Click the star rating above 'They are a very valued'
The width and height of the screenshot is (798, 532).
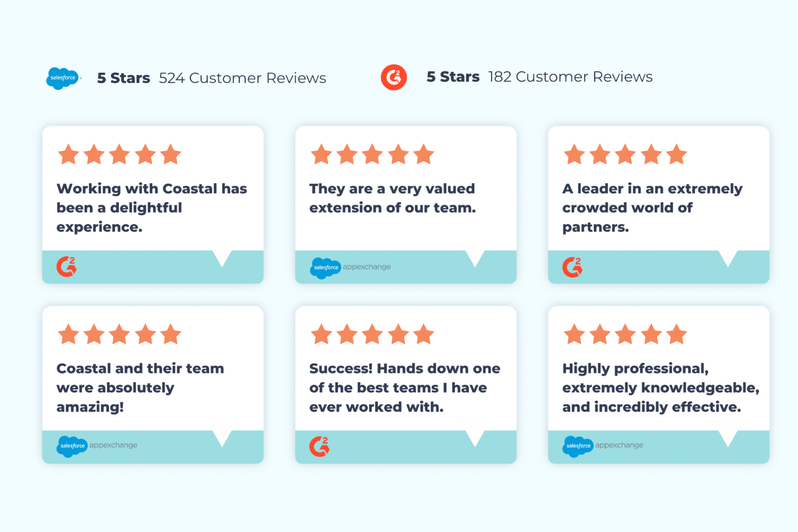click(372, 154)
